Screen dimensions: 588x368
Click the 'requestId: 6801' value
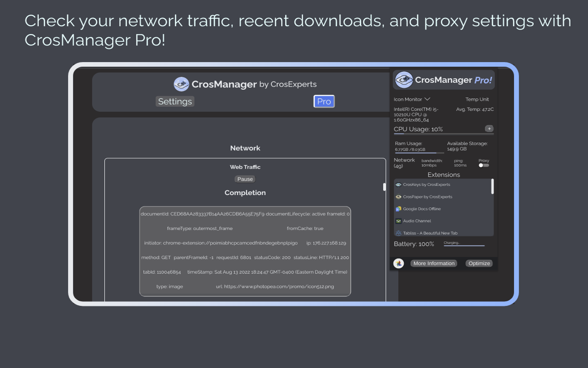(x=234, y=258)
